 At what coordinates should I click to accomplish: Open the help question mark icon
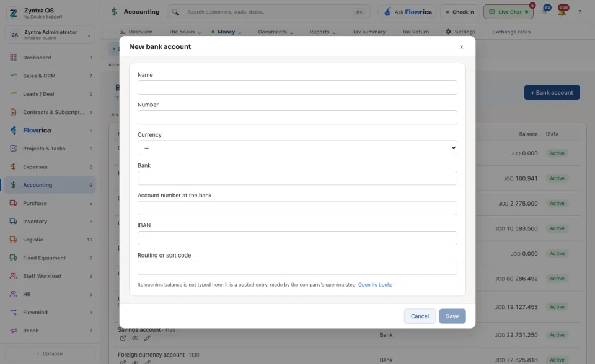580,12
